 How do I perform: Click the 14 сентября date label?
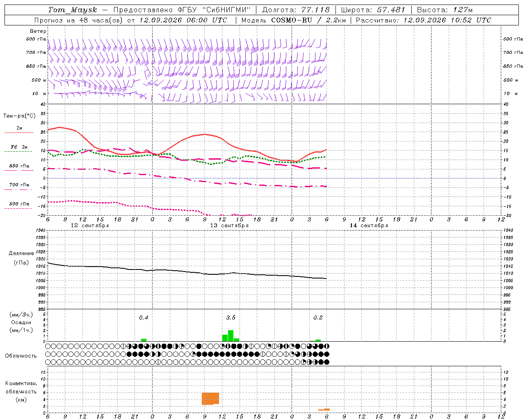pyautogui.click(x=369, y=226)
